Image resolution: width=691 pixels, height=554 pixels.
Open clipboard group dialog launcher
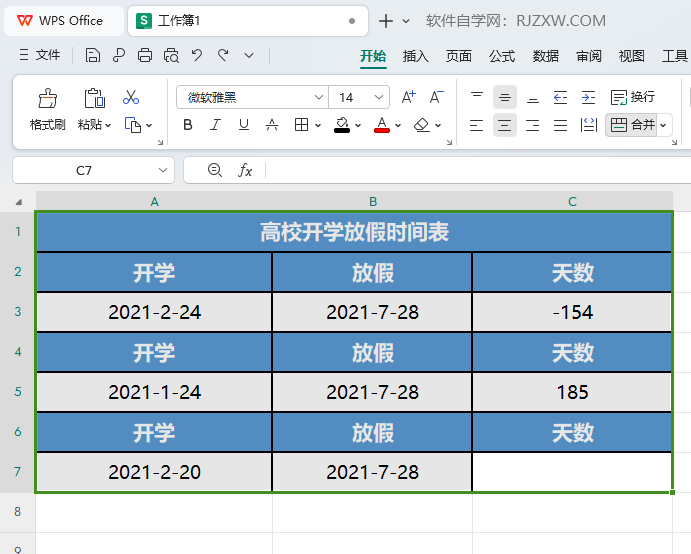tap(160, 142)
